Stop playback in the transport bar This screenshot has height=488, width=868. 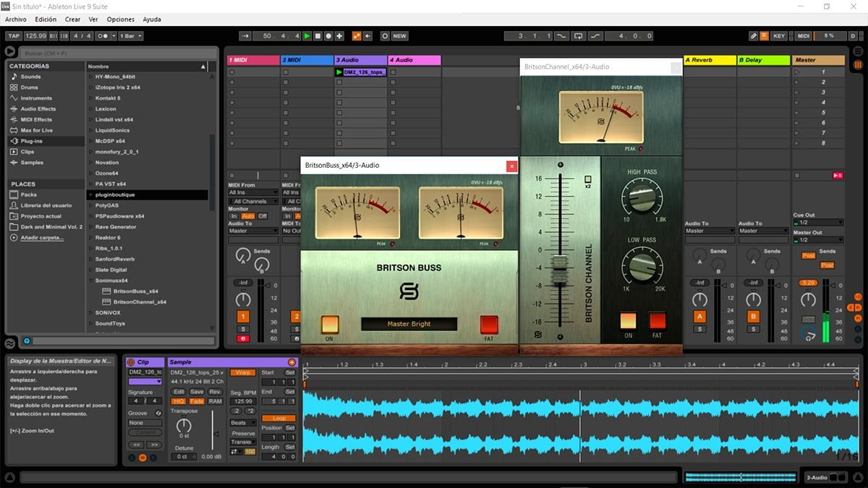(x=318, y=35)
